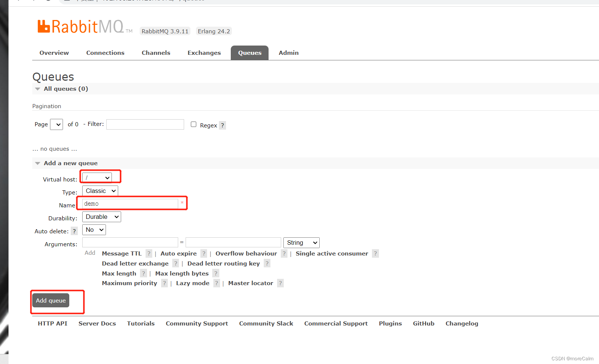This screenshot has height=364, width=599.
Task: Enable the Regex checkbox
Action: pyautogui.click(x=193, y=124)
